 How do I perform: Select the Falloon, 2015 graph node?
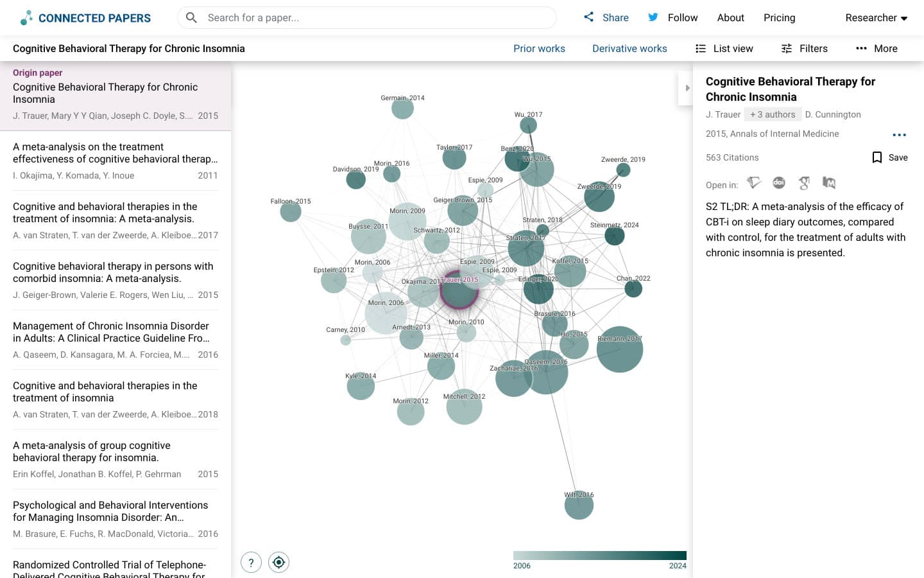(291, 211)
